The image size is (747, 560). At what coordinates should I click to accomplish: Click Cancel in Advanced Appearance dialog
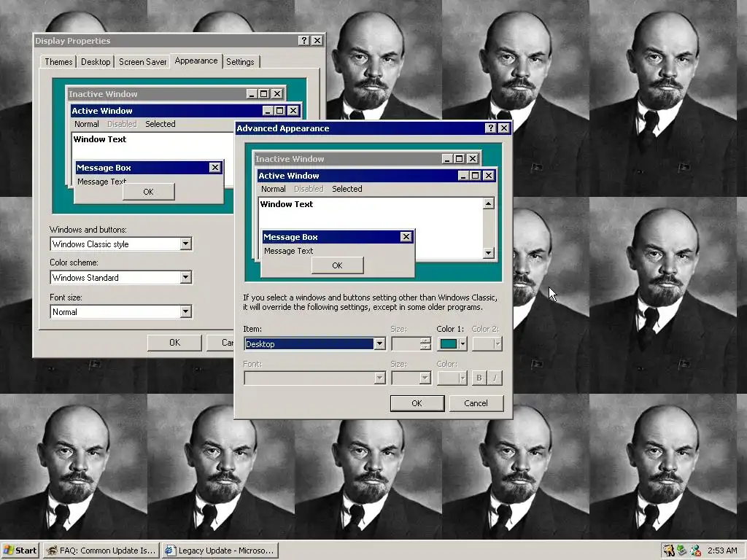(476, 403)
